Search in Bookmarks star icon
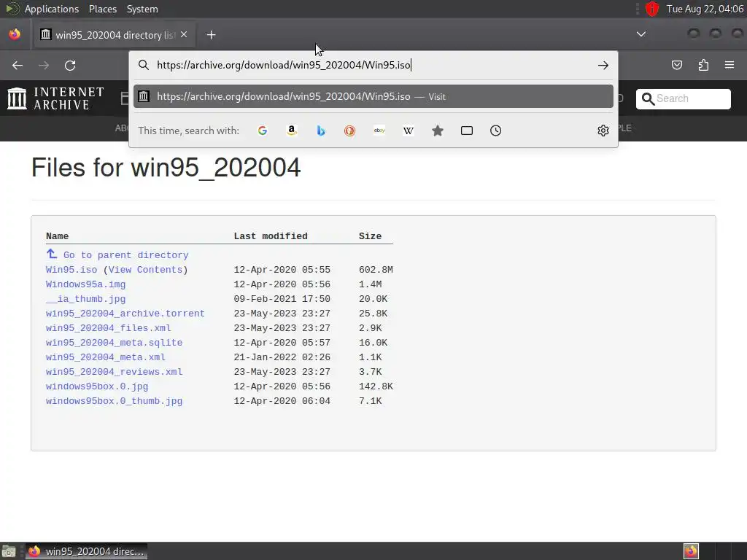The width and height of the screenshot is (747, 560). [438, 131]
